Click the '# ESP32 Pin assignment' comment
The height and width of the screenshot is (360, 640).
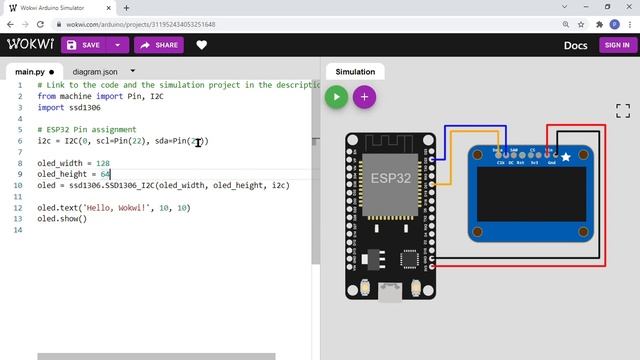pos(87,130)
